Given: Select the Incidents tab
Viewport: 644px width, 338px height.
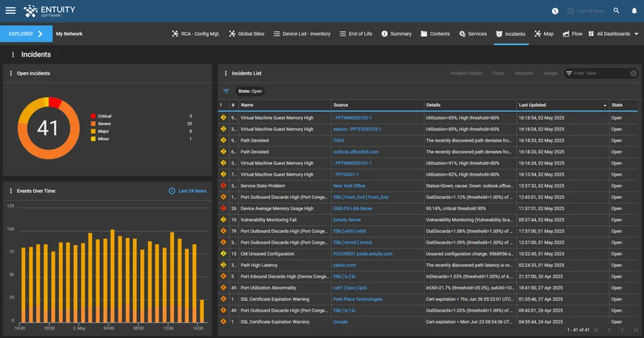Looking at the screenshot, I should [x=511, y=34].
